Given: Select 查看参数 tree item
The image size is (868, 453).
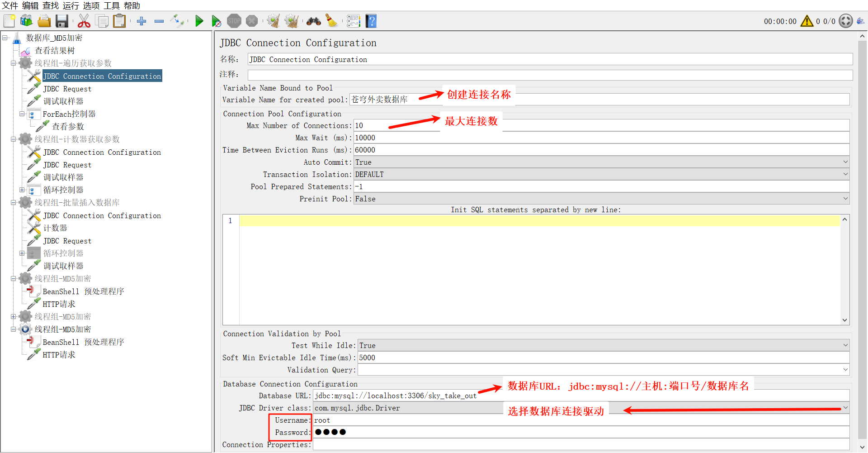Looking at the screenshot, I should (x=68, y=127).
